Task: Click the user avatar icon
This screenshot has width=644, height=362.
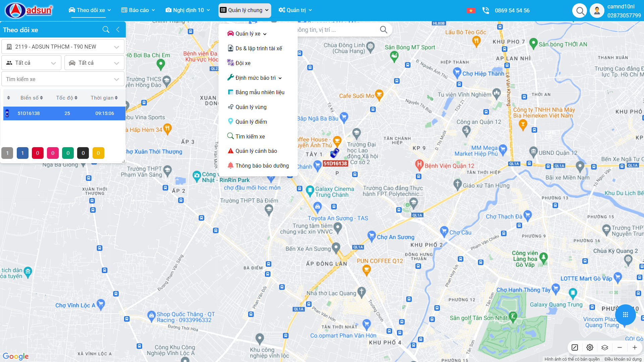Action: click(x=597, y=11)
